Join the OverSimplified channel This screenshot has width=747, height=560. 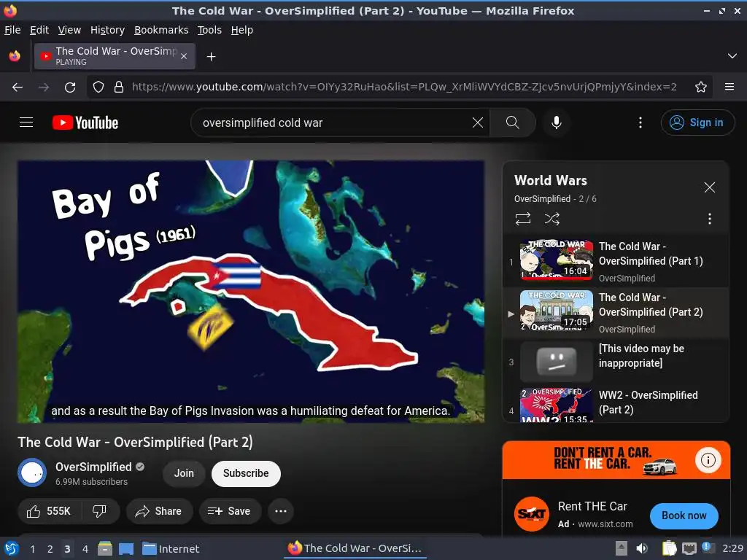pos(184,473)
